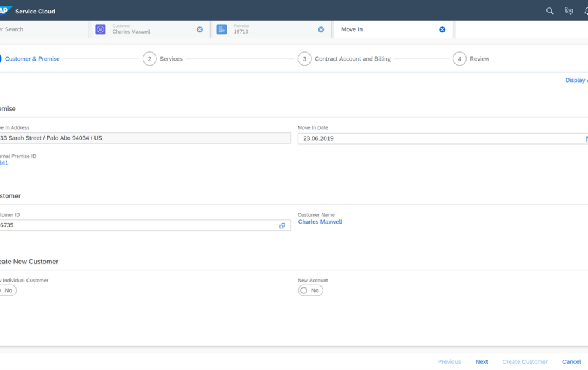The width and height of the screenshot is (588, 370).
Task: Click the Customer ID input field
Action: (x=145, y=225)
